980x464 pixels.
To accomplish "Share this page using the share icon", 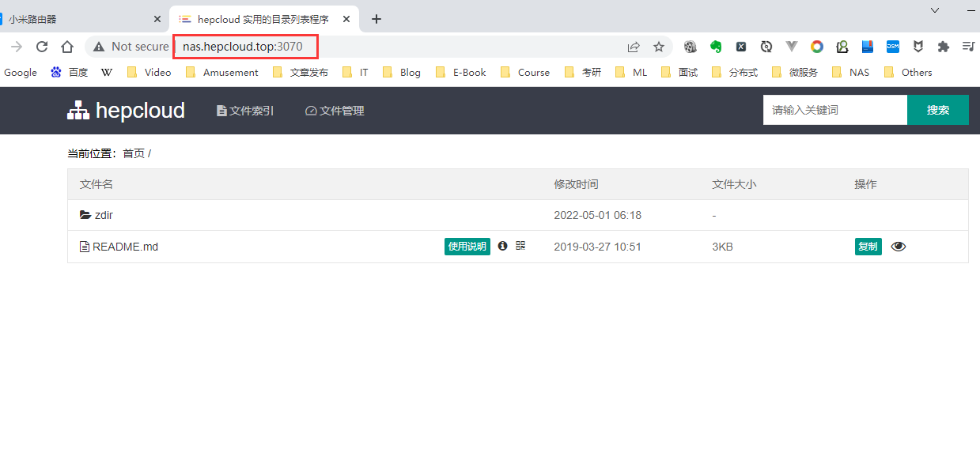I will (x=634, y=47).
